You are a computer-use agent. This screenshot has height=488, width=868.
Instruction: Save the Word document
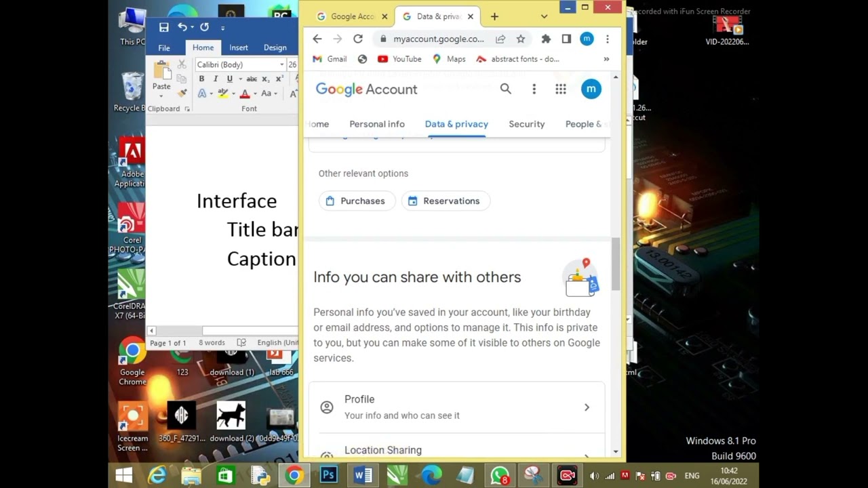163,27
